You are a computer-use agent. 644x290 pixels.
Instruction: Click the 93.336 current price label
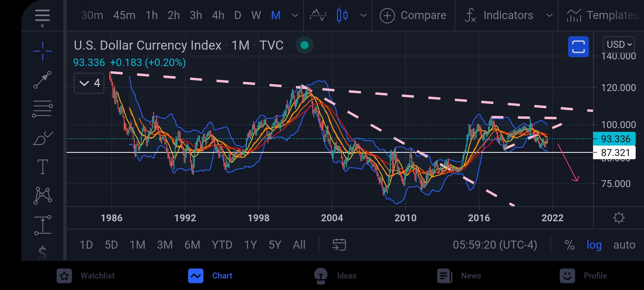pyautogui.click(x=614, y=139)
